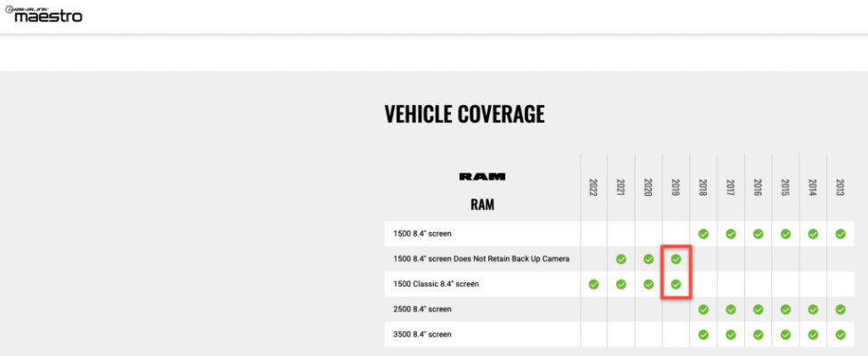Click the 2014 year column header

813,188
